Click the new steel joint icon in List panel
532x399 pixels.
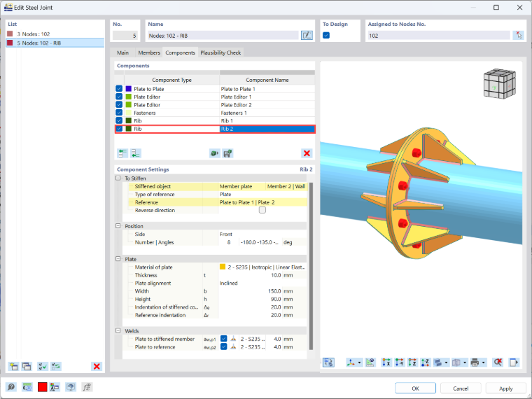click(x=13, y=366)
